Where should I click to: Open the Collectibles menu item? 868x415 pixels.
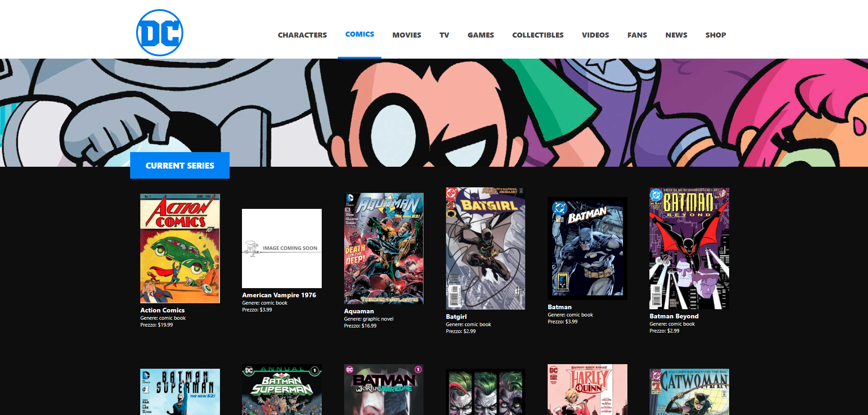(x=538, y=35)
